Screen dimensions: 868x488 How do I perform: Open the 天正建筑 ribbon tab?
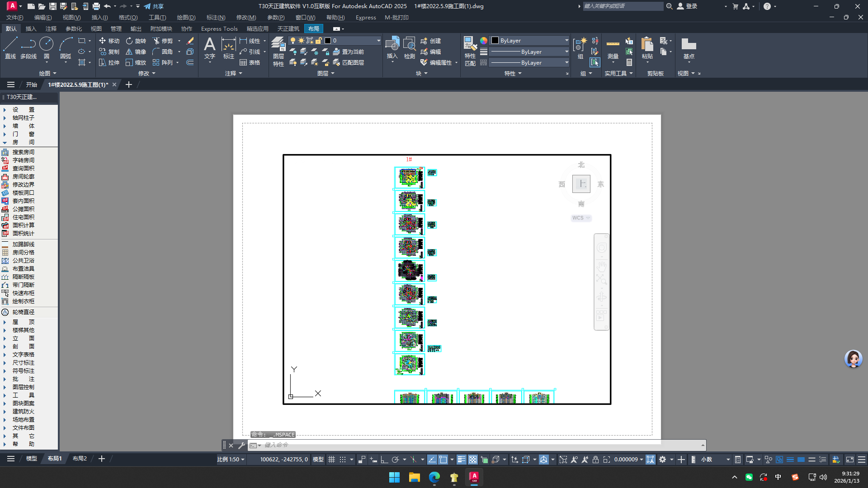(x=288, y=28)
